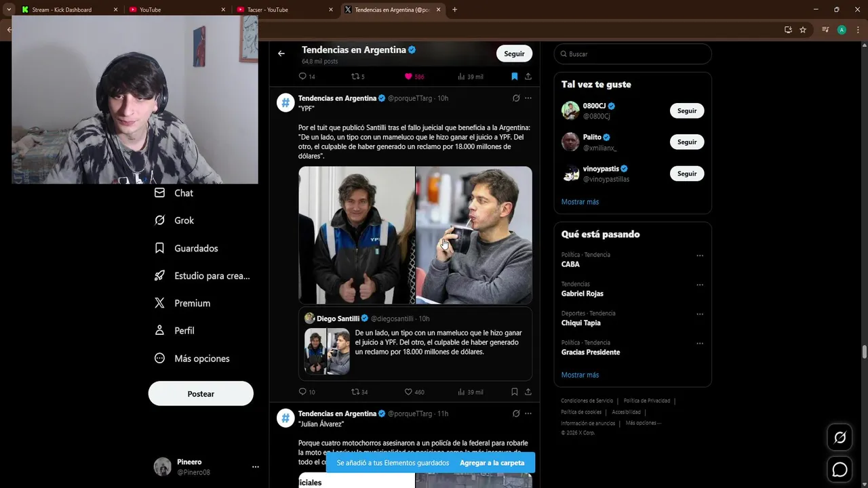Open account menu dots next to Pineero
The width and height of the screenshot is (868, 488).
(256, 467)
